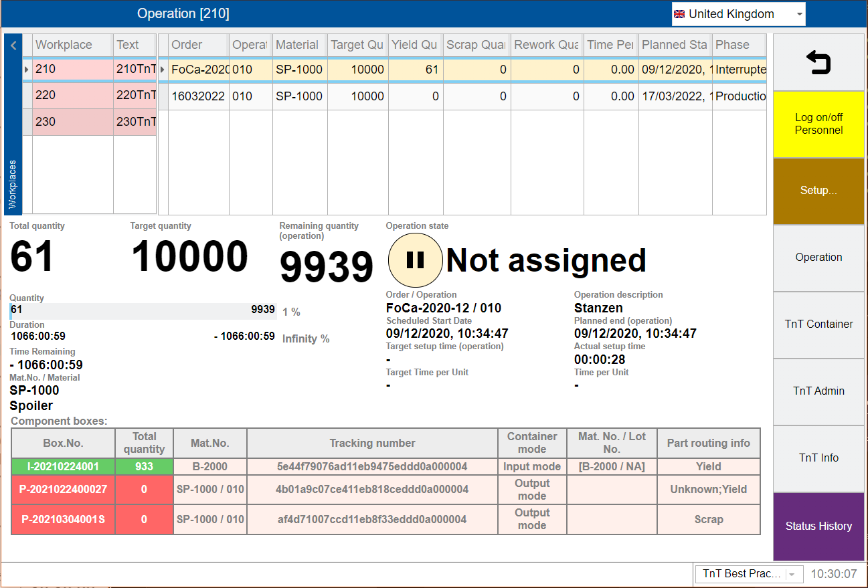Open TnT Container panel
The image size is (868, 588).
tap(818, 324)
